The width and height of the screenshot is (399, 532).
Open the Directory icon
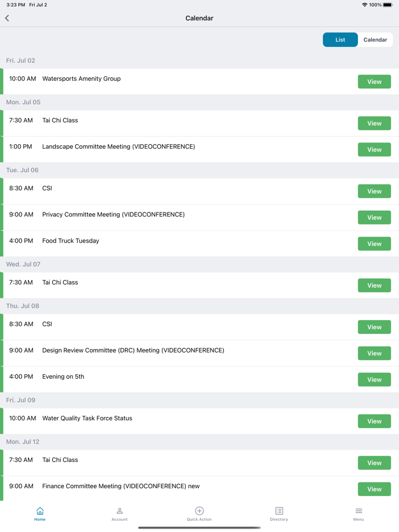(x=279, y=511)
